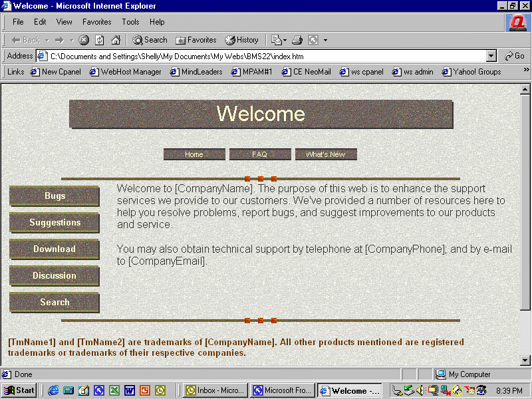Expand the Edit icon's dropdown arrow
The height and width of the screenshot is (399, 532).
point(285,41)
